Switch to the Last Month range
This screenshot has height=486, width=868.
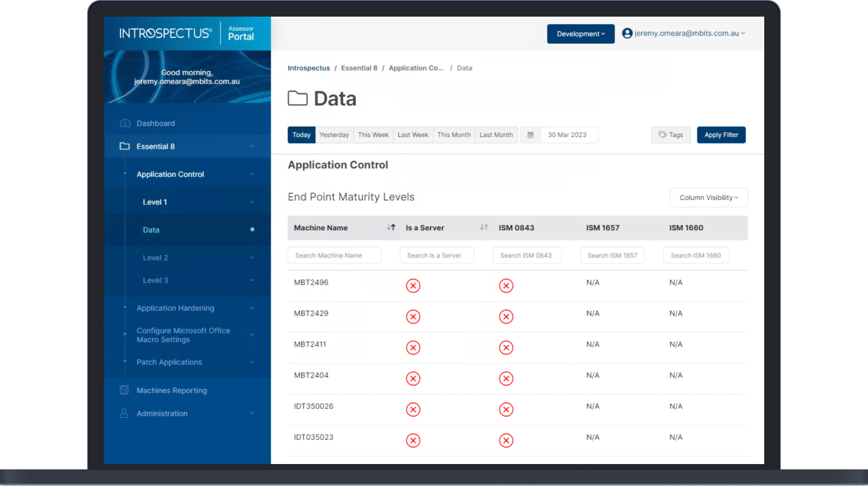(496, 135)
